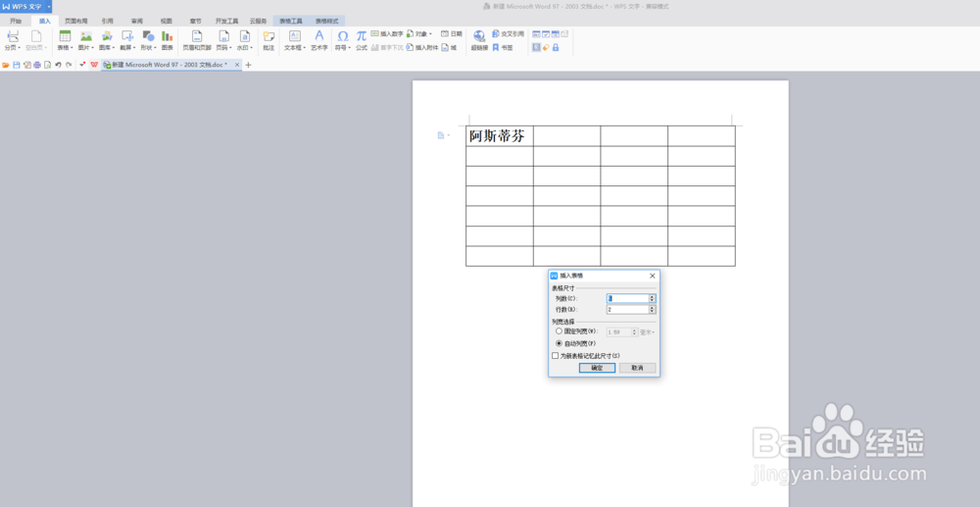Viewport: 980px width, 507px height.
Task: Close the 插入表格 dialog
Action: click(x=653, y=276)
